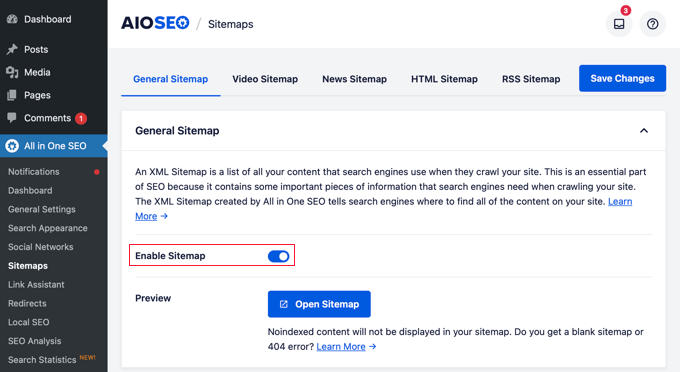Image resolution: width=680 pixels, height=372 pixels.
Task: Click the Preview label
Action: (153, 298)
